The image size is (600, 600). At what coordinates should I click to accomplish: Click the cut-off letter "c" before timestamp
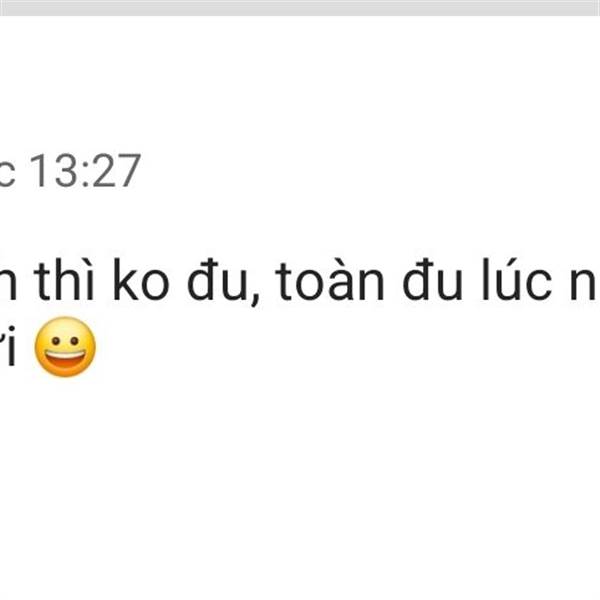[7, 175]
